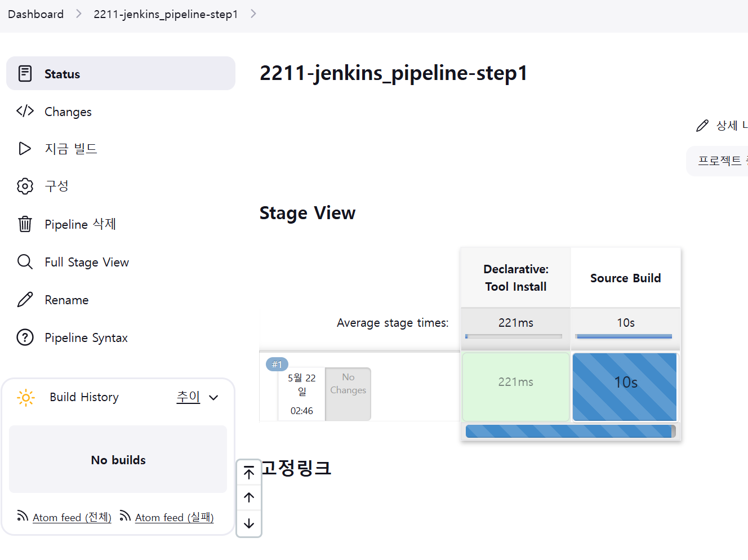Click the trash icon for Pipeline 삭제

[25, 224]
